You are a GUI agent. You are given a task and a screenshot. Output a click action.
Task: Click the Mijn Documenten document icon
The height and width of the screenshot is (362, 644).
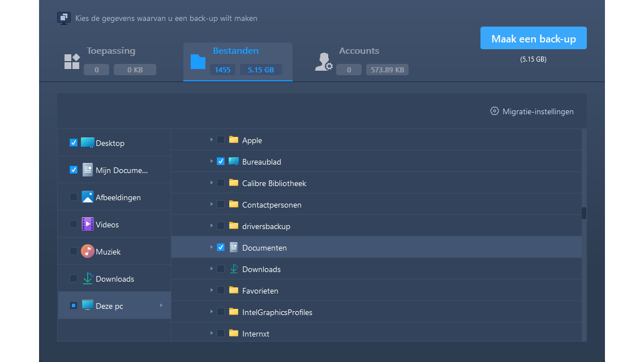[88, 170]
